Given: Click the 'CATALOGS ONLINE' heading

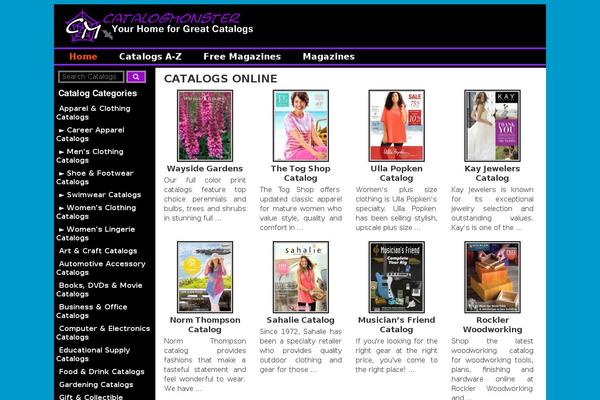Looking at the screenshot, I should pyautogui.click(x=220, y=78).
